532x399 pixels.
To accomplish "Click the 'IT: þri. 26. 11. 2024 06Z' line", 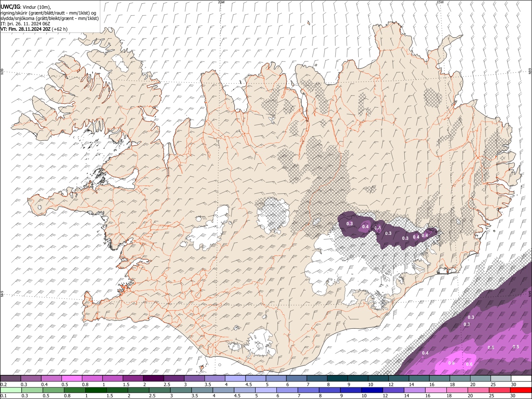I will click(25, 24).
